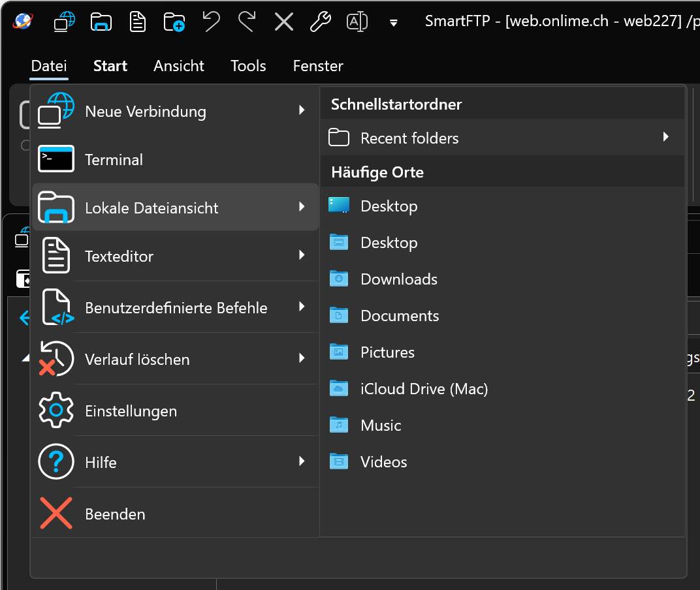Expand the Neue Verbindung submenu arrow
Viewport: 700px width, 590px height.
(302, 110)
